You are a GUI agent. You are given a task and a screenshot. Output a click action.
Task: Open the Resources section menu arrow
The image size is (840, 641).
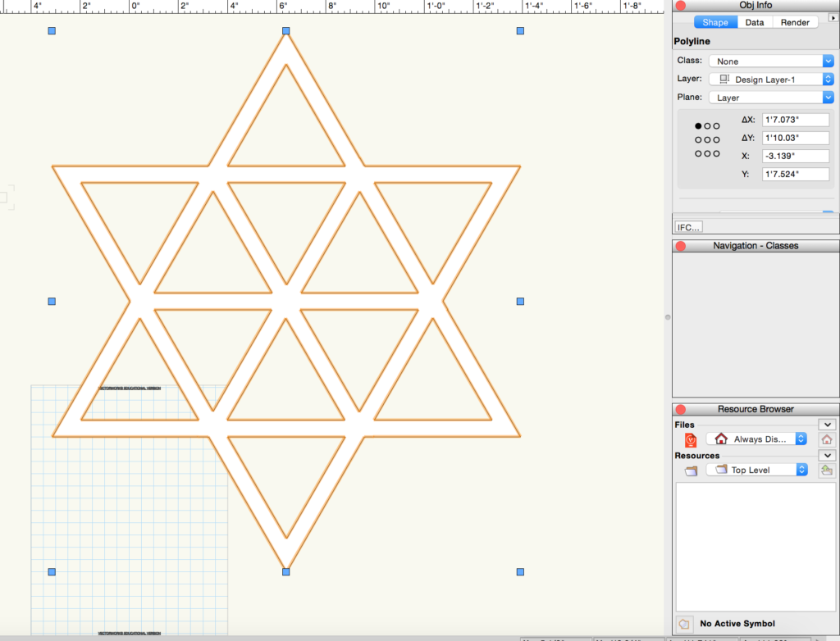point(827,456)
